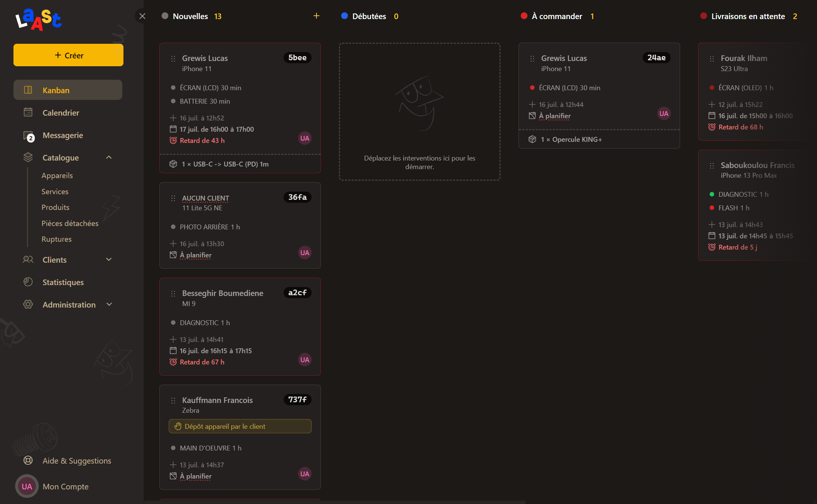Image resolution: width=817 pixels, height=504 pixels.
Task: Click the Kanban view icon in sidebar
Action: point(27,89)
